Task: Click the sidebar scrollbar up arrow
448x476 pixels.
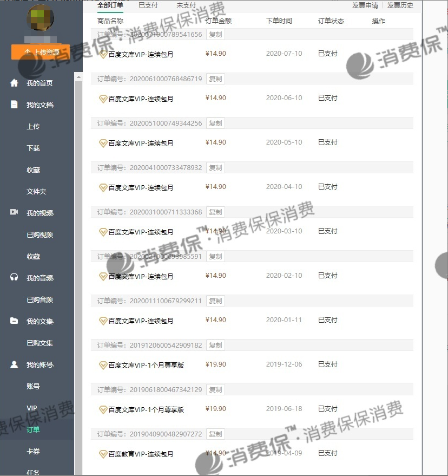Action: point(78,77)
